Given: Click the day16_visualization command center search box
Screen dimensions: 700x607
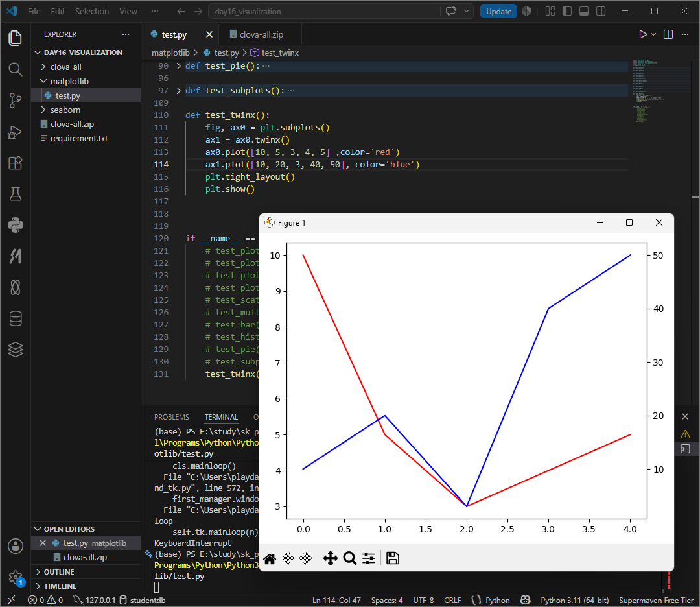Looking at the screenshot, I should [324, 11].
